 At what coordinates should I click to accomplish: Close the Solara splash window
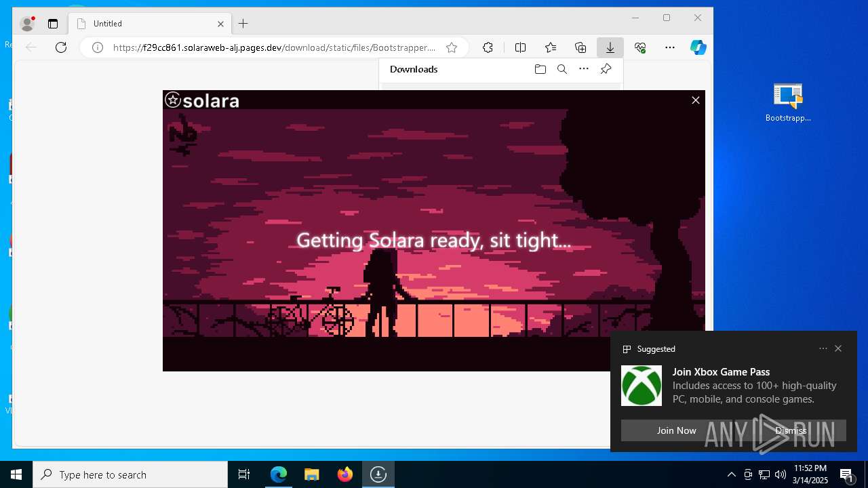(695, 100)
